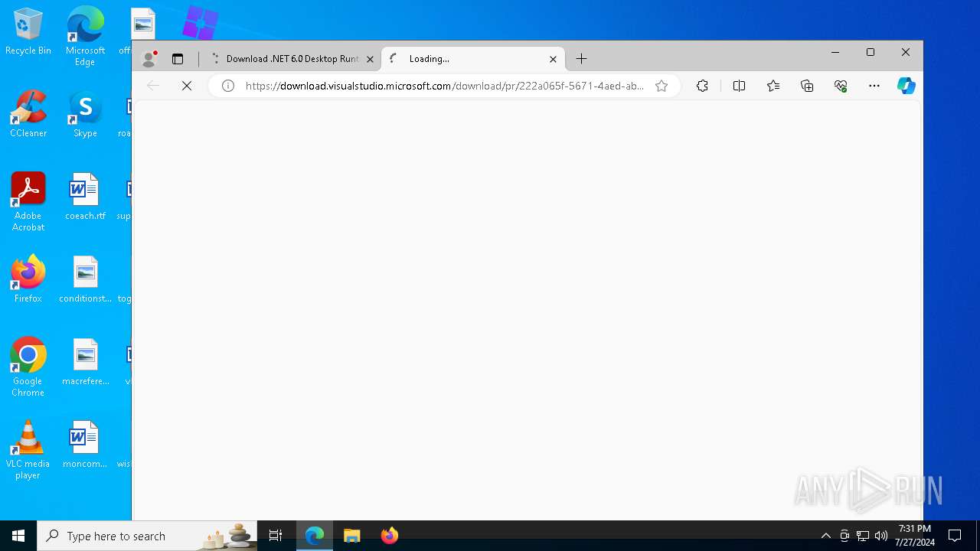Open the tab actions menu icon
Screen dimensions: 980x551
point(178,59)
